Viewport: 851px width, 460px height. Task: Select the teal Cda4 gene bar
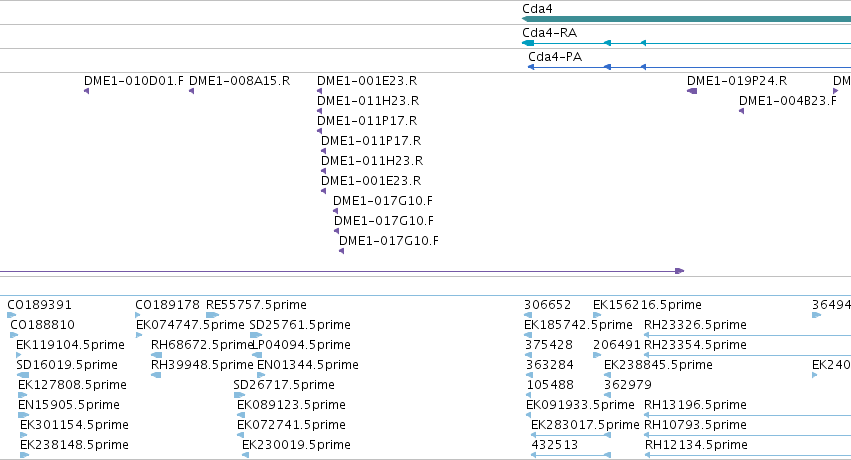click(686, 19)
